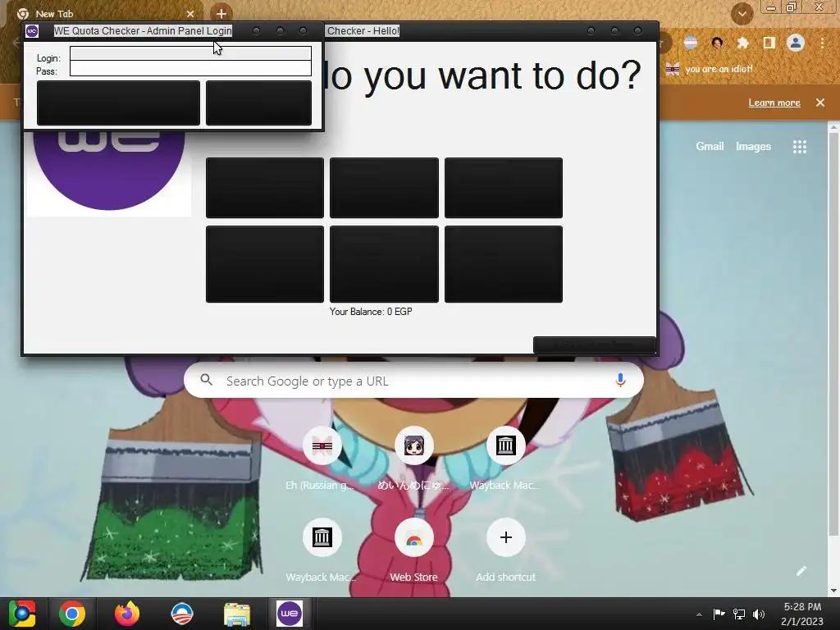The image size is (840, 630).
Task: Open Action Center flag tray icon
Action: (x=719, y=614)
